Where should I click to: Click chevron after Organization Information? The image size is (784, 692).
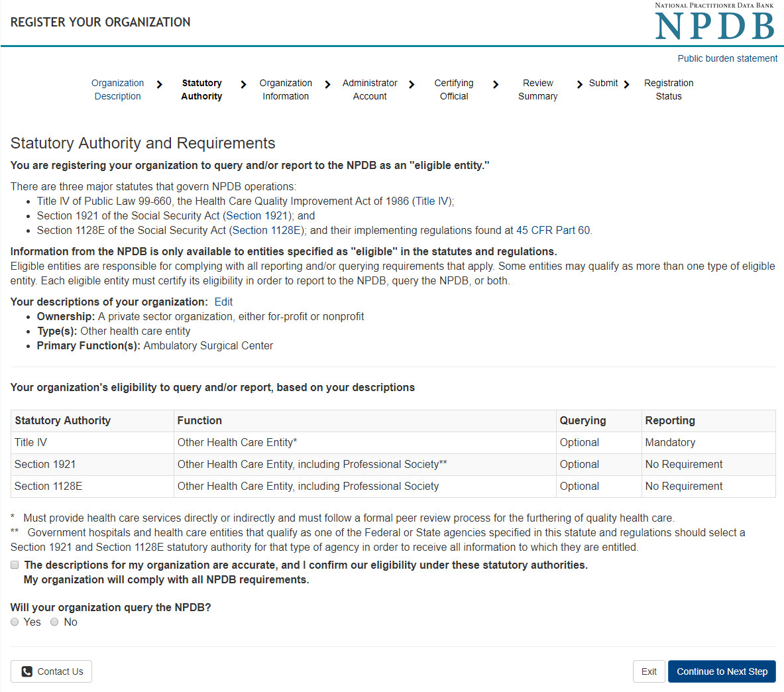[327, 84]
